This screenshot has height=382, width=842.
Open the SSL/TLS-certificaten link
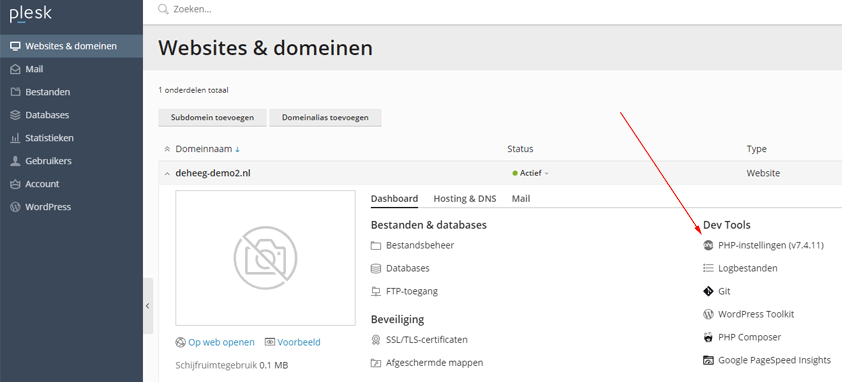point(427,340)
